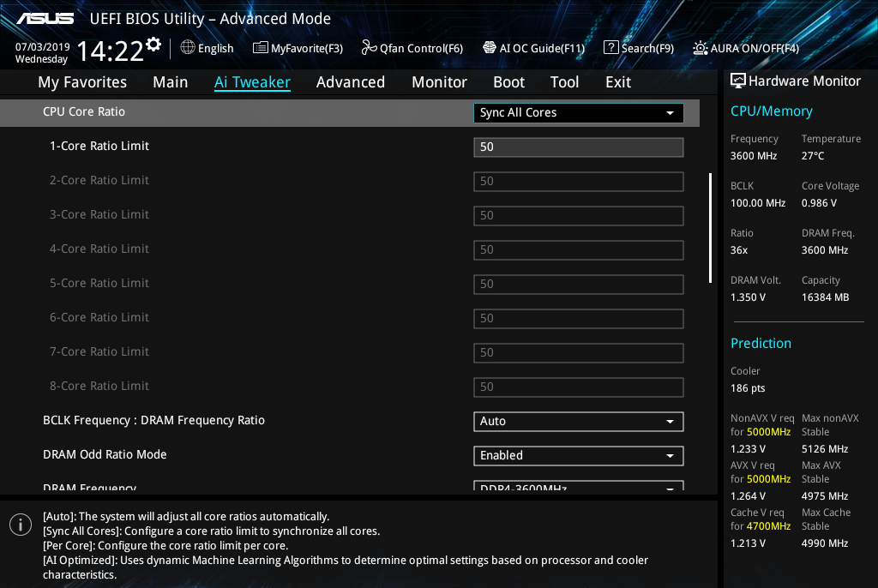Image resolution: width=878 pixels, height=588 pixels.
Task: Click Max Cache Stable 4990 MHz
Action: [824, 543]
